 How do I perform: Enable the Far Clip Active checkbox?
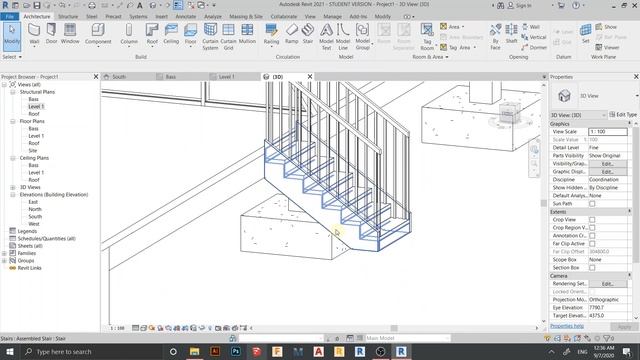pyautogui.click(x=592, y=244)
